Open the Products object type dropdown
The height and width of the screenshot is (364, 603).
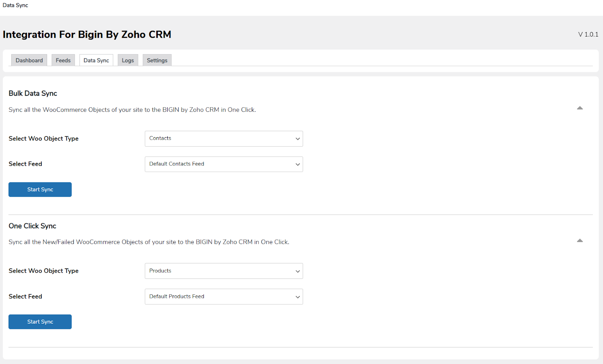point(223,271)
